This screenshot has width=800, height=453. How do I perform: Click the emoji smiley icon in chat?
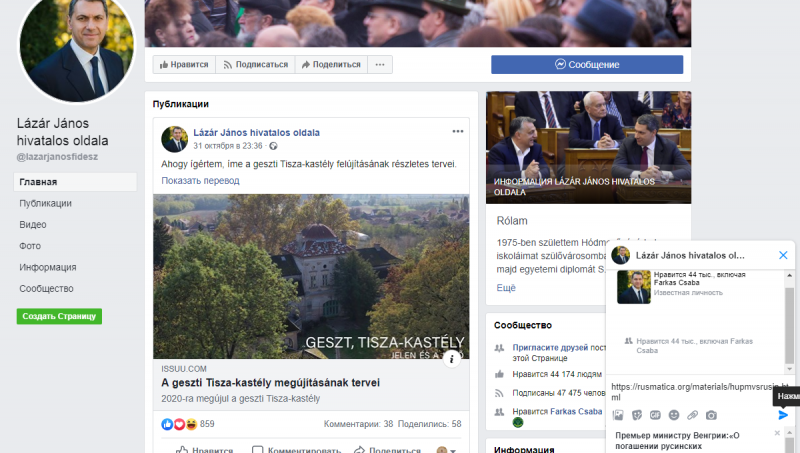[x=674, y=415]
